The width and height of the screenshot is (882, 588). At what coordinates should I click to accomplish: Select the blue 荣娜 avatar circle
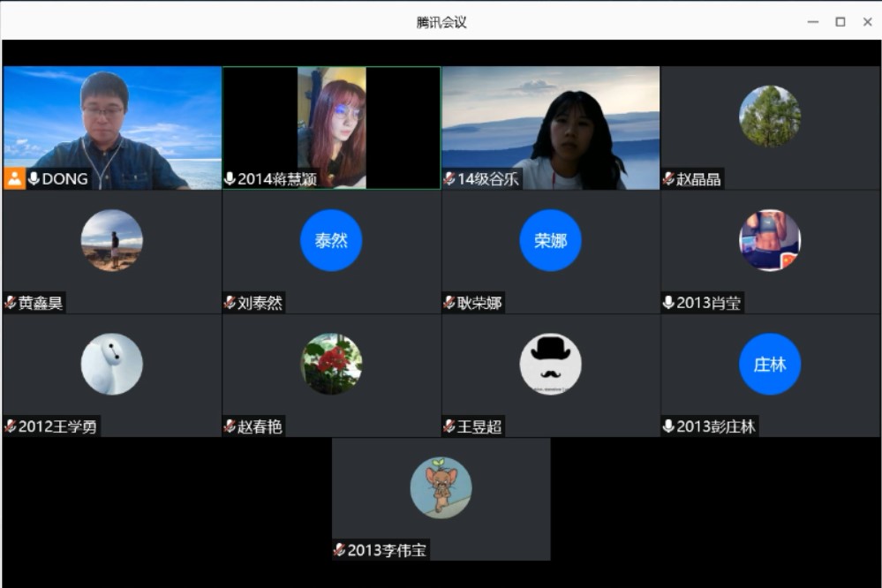(550, 240)
